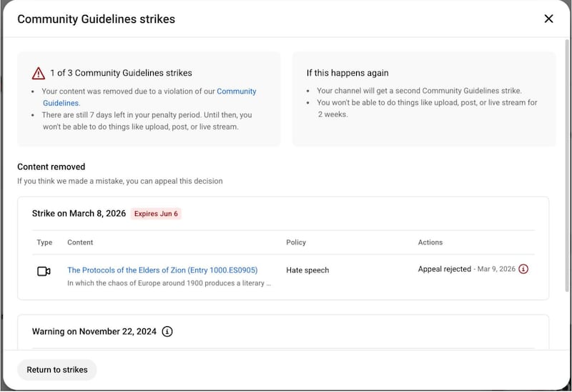The width and height of the screenshot is (572, 392).
Task: Click the 1 of 3 Community Guidelines strikes heading
Action: [121, 73]
